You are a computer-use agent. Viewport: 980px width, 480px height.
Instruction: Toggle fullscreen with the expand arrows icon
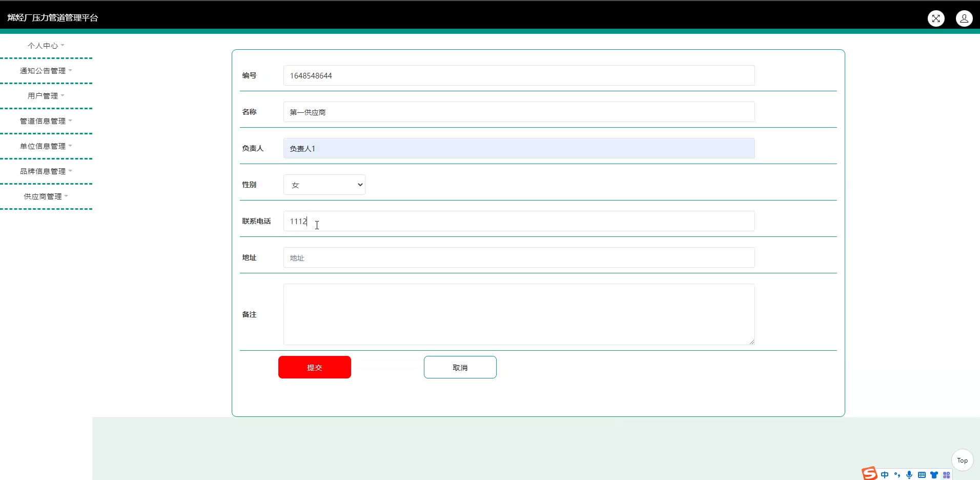[936, 18]
